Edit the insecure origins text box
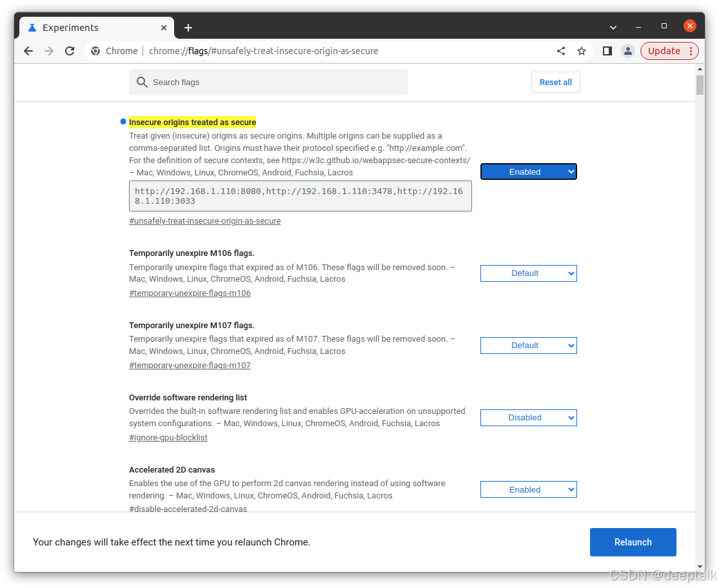The image size is (719, 588). pos(300,196)
